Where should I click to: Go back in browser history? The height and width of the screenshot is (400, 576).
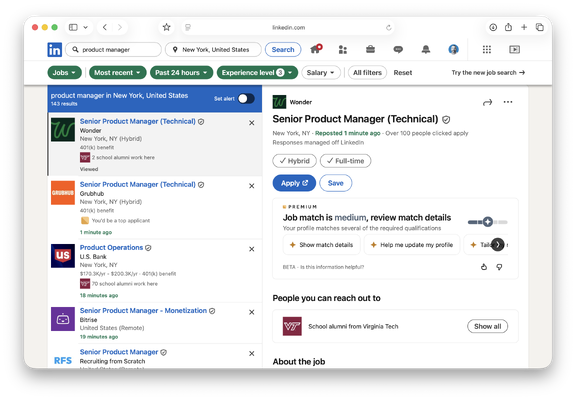click(x=105, y=27)
